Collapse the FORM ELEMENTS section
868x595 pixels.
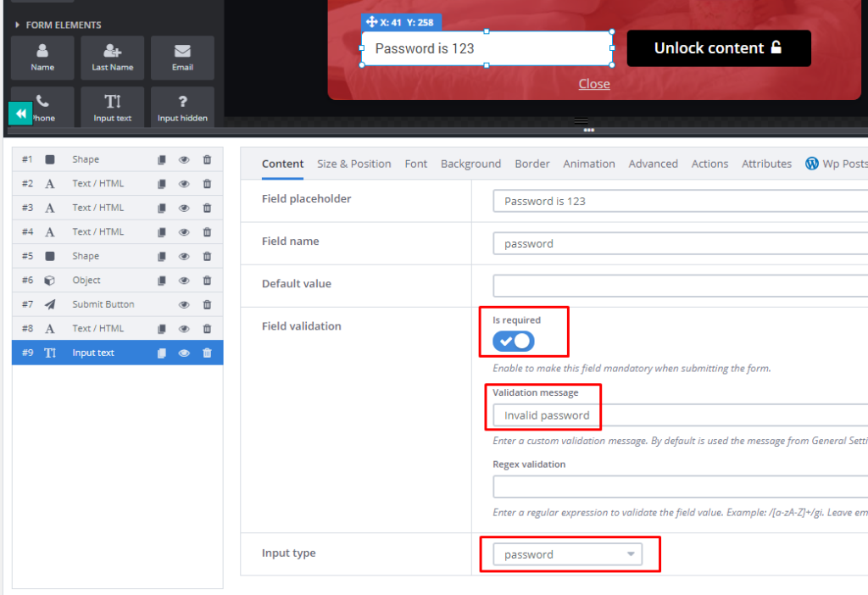click(19, 25)
